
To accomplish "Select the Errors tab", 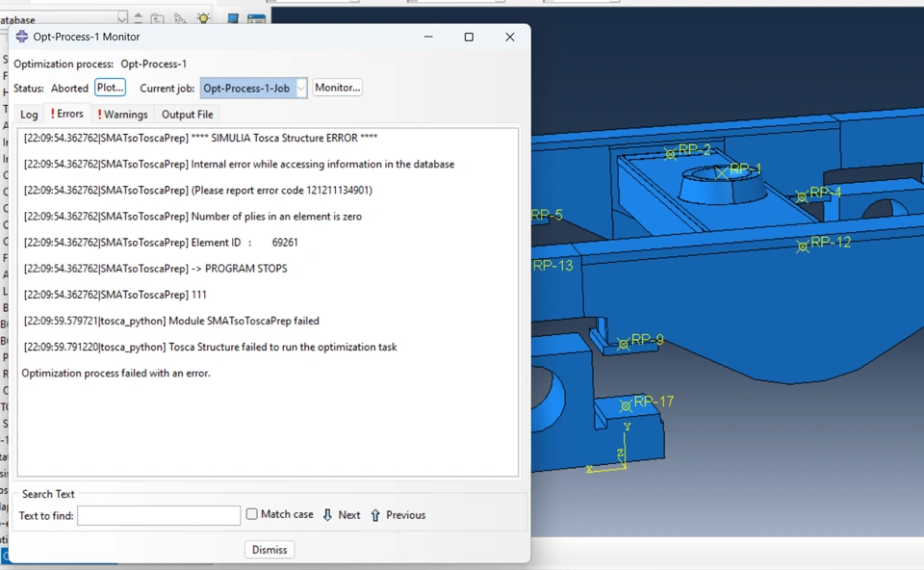I will (67, 114).
